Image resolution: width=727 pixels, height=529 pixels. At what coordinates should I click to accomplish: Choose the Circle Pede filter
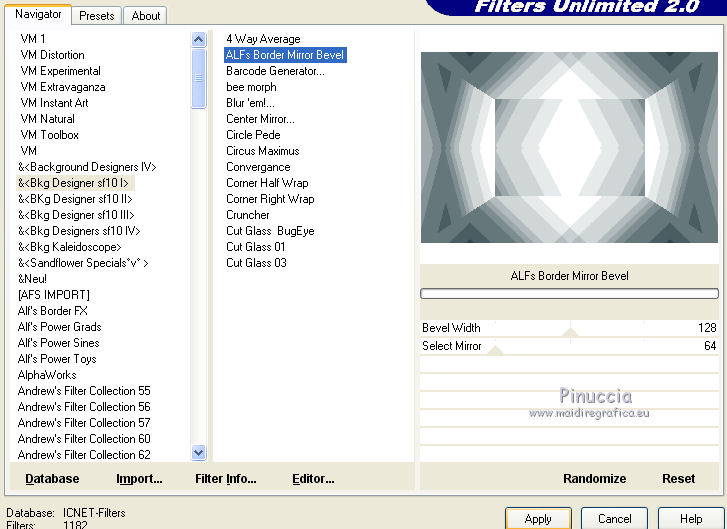pos(253,135)
